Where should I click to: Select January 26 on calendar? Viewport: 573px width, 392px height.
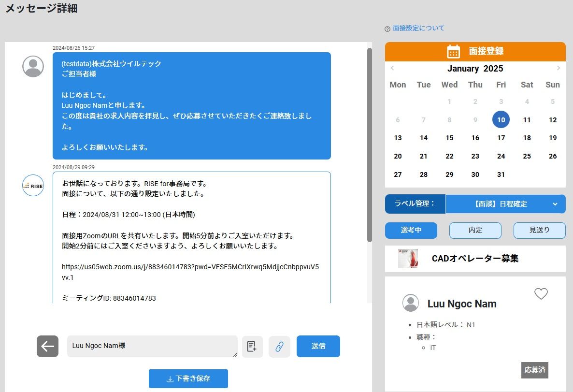pos(553,156)
